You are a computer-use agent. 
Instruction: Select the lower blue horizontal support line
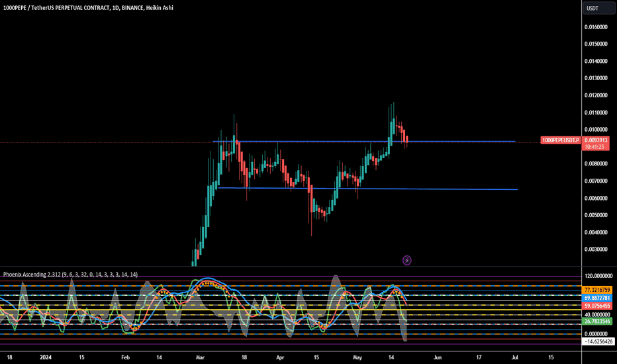(x=367, y=189)
